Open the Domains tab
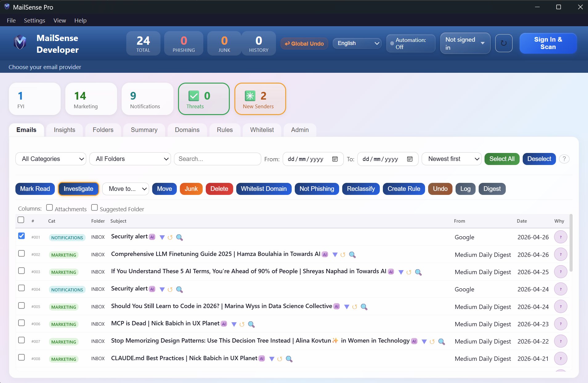 (187, 130)
